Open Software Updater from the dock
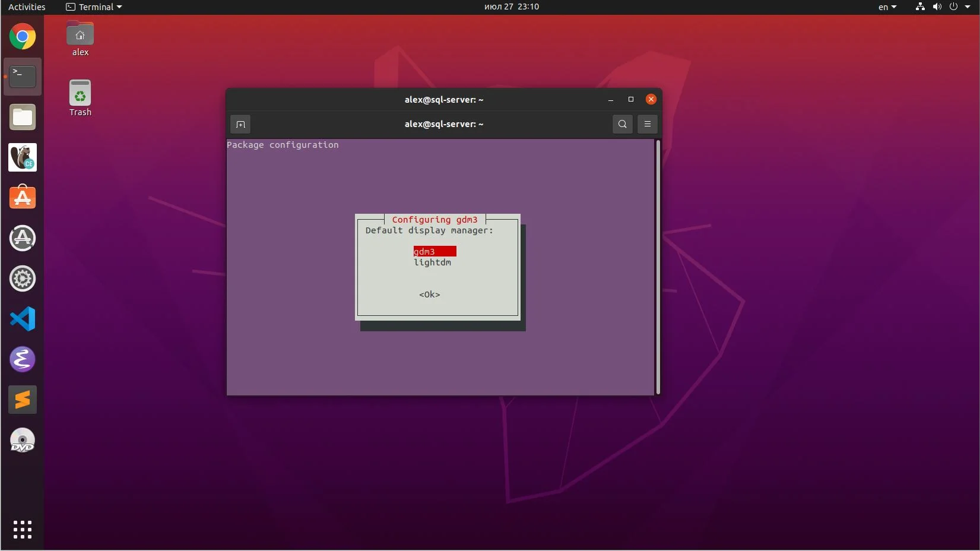Image resolution: width=980 pixels, height=551 pixels. [23, 238]
